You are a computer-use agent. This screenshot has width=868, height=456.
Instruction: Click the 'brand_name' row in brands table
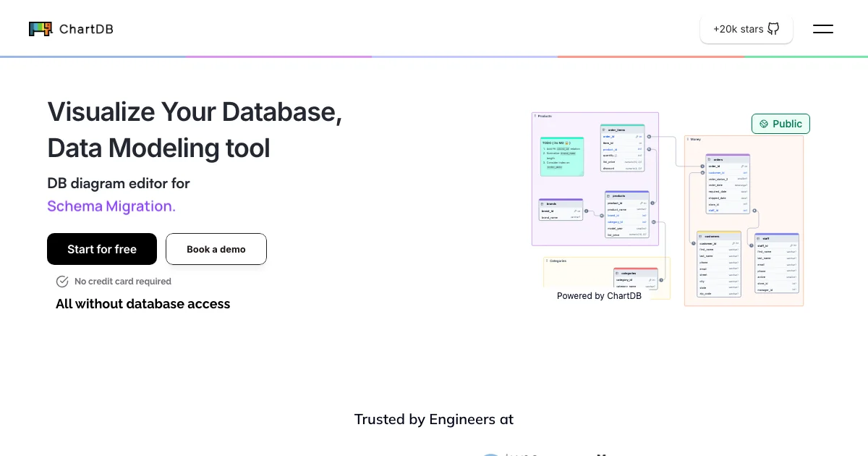[561, 217]
